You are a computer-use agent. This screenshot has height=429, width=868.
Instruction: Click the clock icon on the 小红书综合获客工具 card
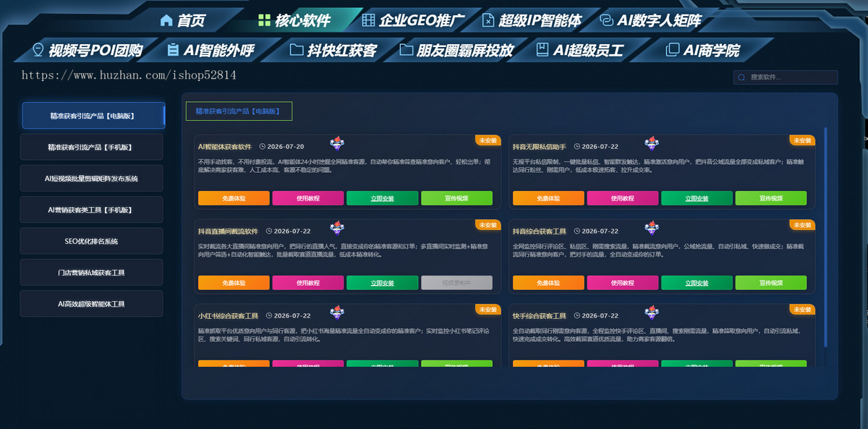tap(269, 316)
